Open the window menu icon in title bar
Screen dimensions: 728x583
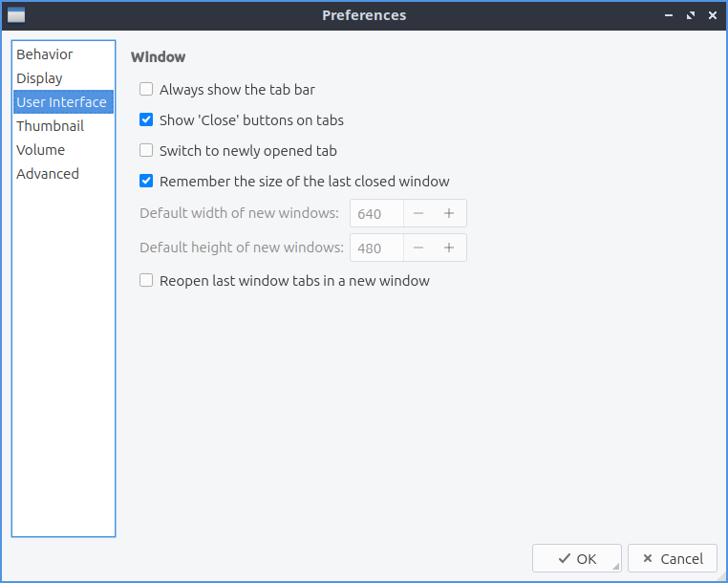(x=16, y=15)
